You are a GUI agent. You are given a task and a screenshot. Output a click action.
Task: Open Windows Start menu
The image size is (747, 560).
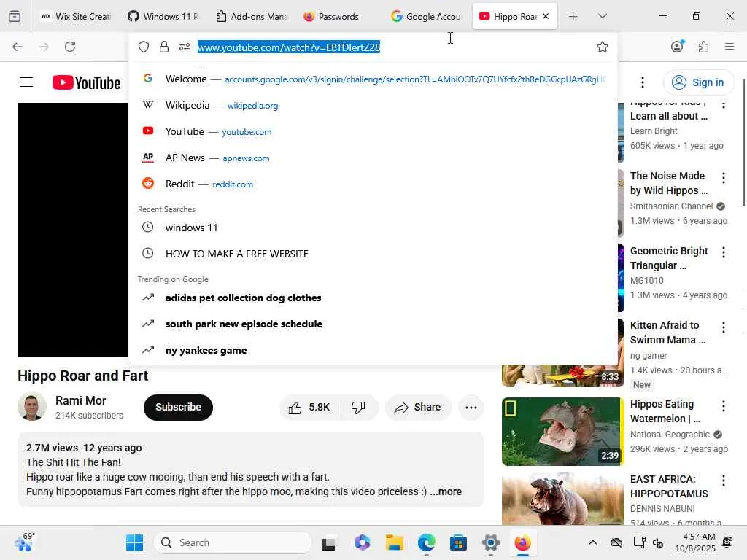(x=134, y=542)
